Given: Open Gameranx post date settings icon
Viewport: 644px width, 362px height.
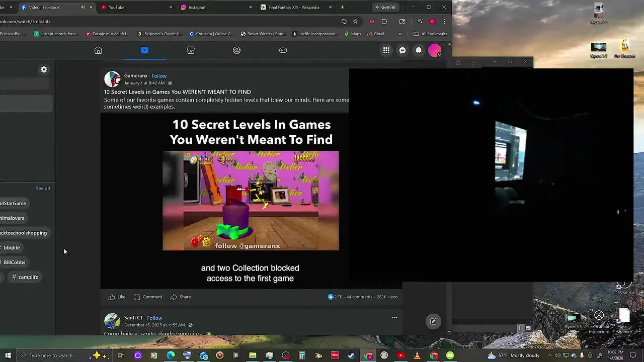Looking at the screenshot, I should click(170, 83).
